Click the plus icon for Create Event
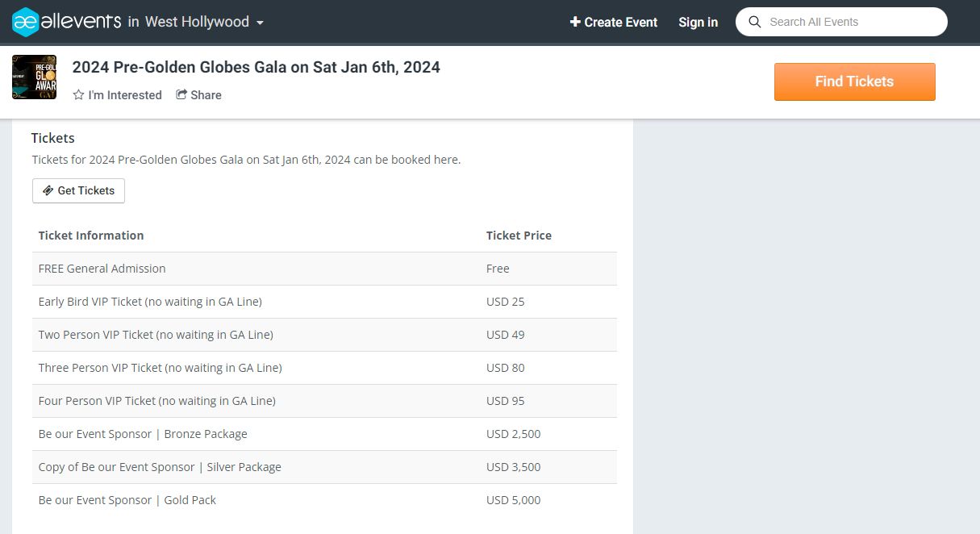 coord(575,22)
